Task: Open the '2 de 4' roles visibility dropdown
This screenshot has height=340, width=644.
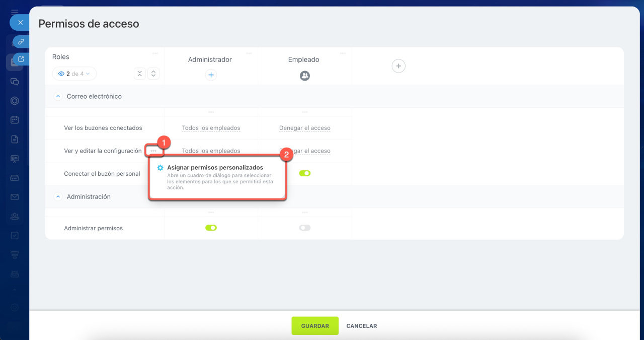Action: [74, 74]
